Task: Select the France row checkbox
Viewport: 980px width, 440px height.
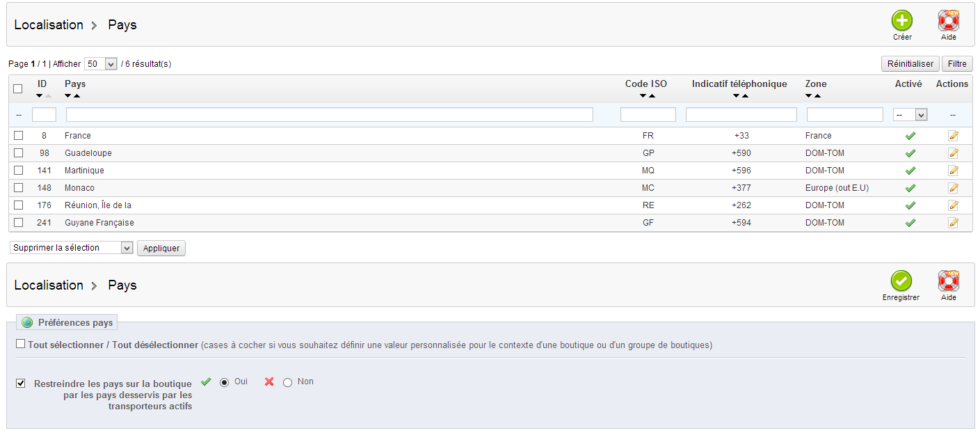Action: 18,136
